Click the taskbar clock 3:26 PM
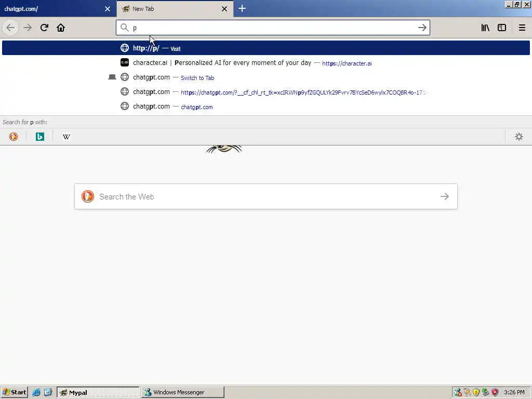This screenshot has width=532, height=399. [514, 393]
